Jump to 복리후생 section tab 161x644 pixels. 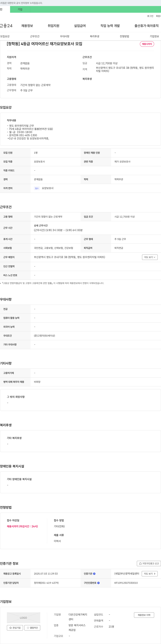coord(95,36)
